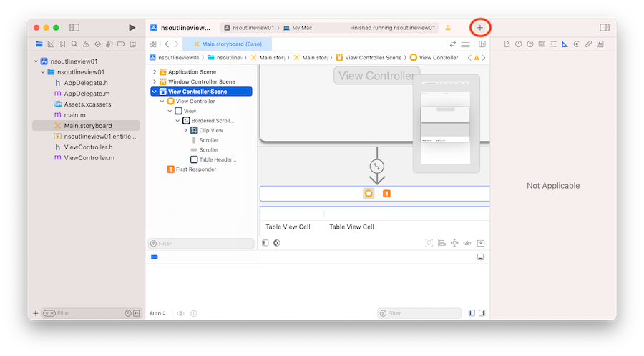
Task: Toggle the navigator sidebar panel
Action: click(x=74, y=28)
